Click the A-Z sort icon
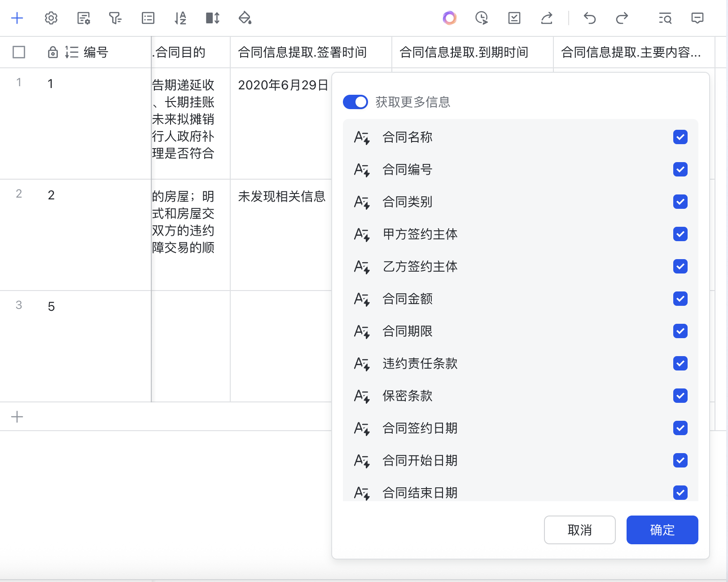This screenshot has width=728, height=582. pos(180,18)
